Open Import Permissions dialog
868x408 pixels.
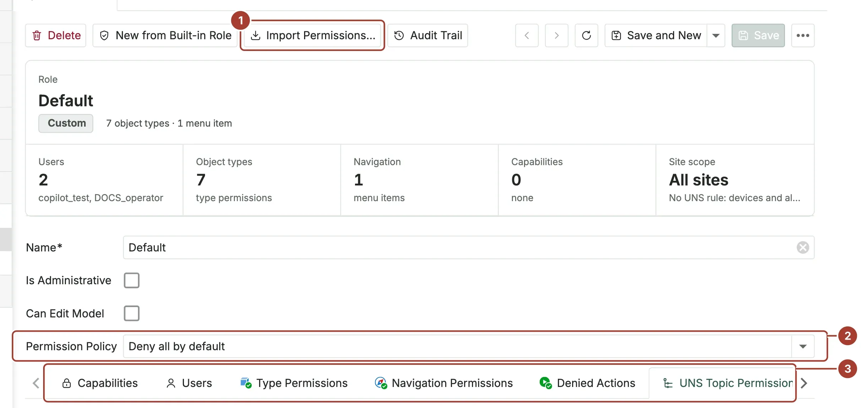[x=313, y=35]
